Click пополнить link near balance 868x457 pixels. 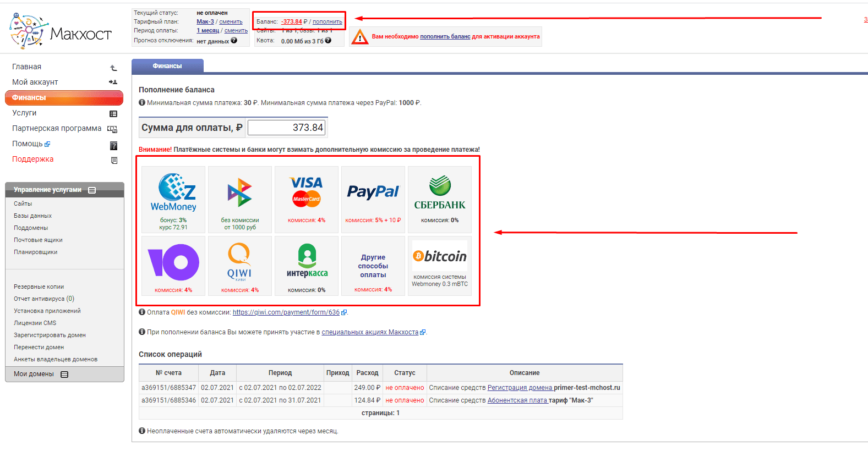[327, 22]
